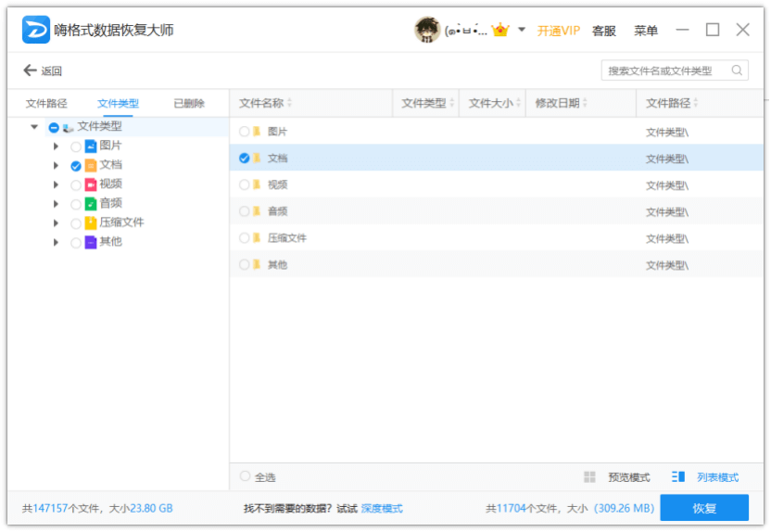Click the magnifier icon in the search box

point(738,70)
